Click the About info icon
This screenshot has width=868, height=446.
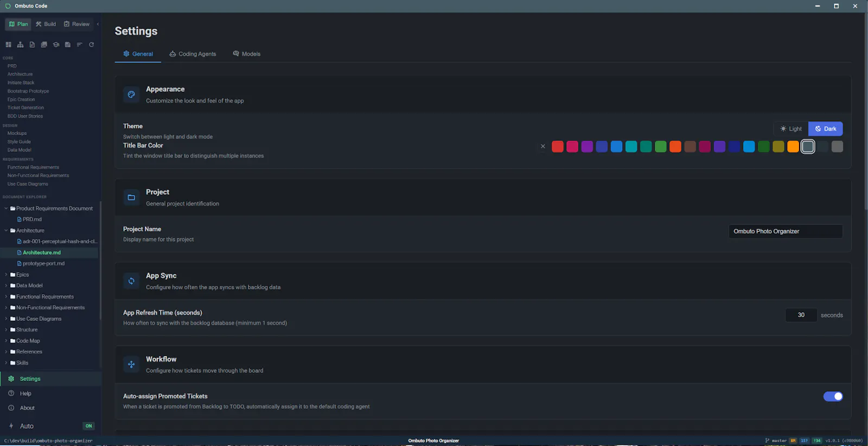tap(11, 408)
